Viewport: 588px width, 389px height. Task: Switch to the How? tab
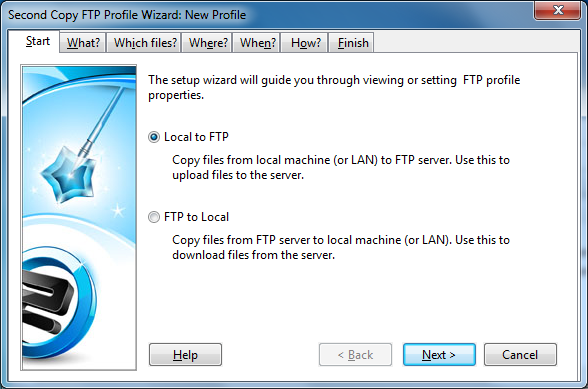[x=306, y=43]
